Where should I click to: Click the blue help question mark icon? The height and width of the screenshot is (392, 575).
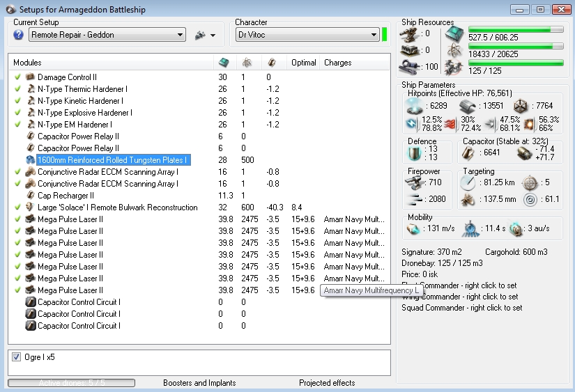[18, 35]
